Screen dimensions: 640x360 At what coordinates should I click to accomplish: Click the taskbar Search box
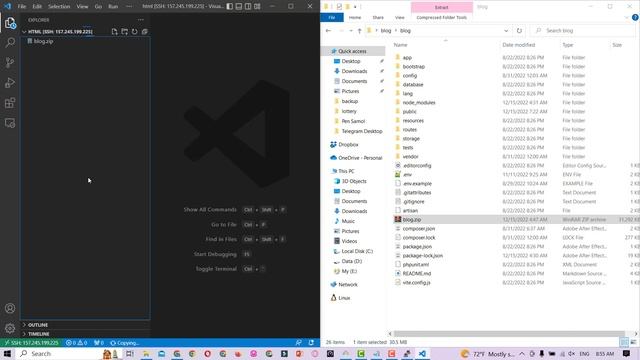pos(59,353)
